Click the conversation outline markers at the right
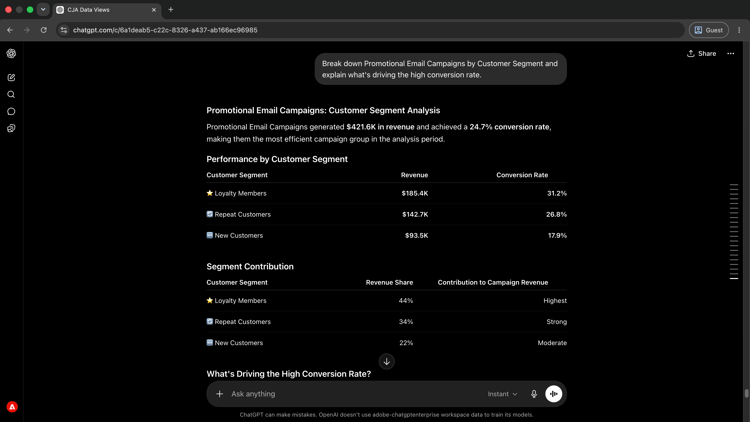This screenshot has width=750, height=422. click(x=734, y=231)
